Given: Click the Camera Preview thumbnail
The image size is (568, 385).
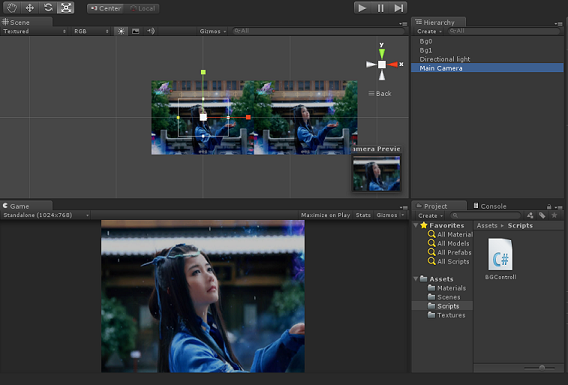Looking at the screenshot, I should click(x=377, y=173).
